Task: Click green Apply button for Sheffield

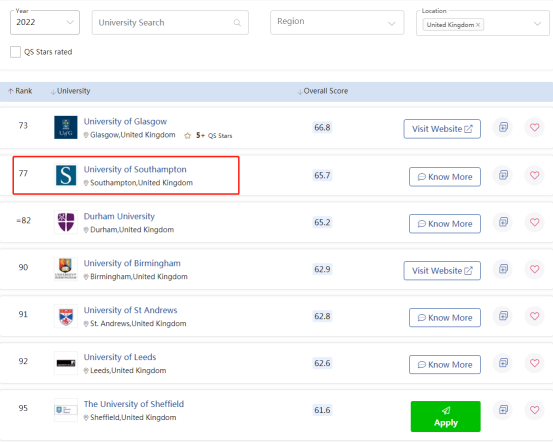Action: click(445, 417)
